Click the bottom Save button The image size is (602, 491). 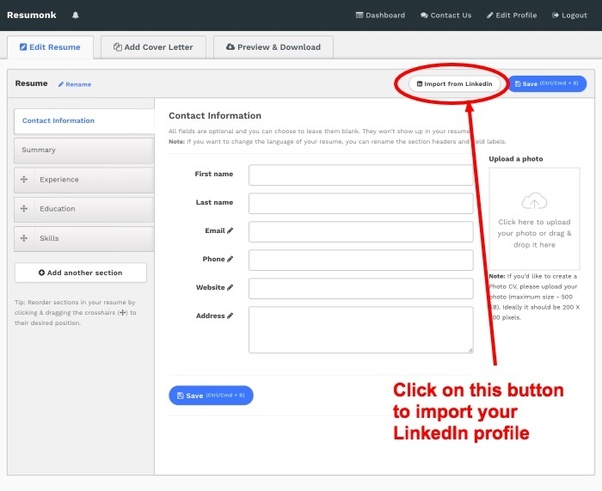point(211,395)
